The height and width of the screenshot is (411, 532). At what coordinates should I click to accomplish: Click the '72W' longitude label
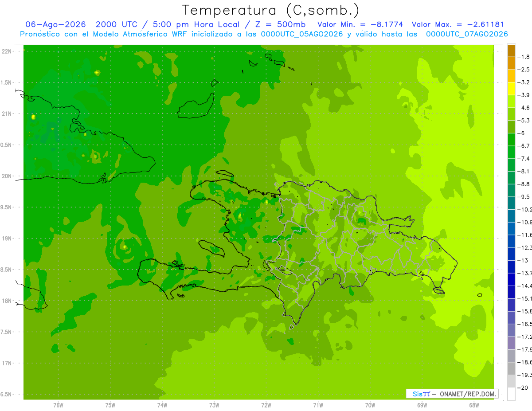coord(266,405)
